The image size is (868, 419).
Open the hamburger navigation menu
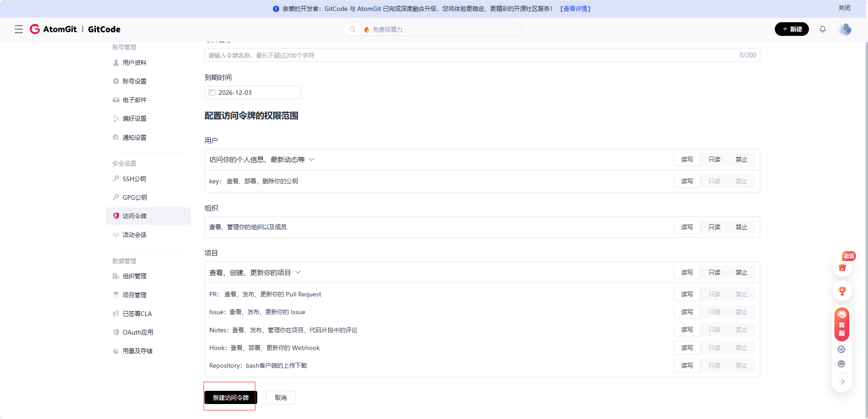[19, 29]
